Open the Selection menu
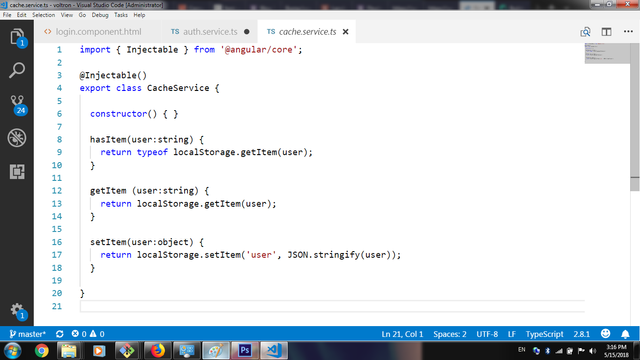 click(43, 15)
